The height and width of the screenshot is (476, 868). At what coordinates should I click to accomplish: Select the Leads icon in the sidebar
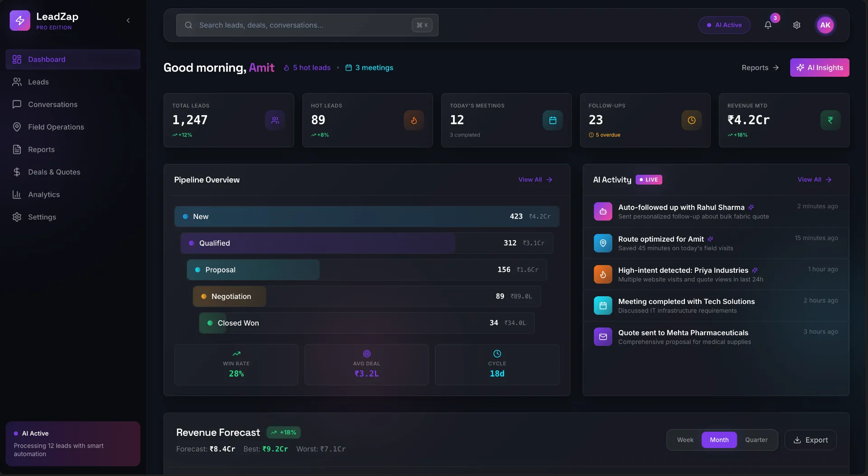pyautogui.click(x=17, y=82)
